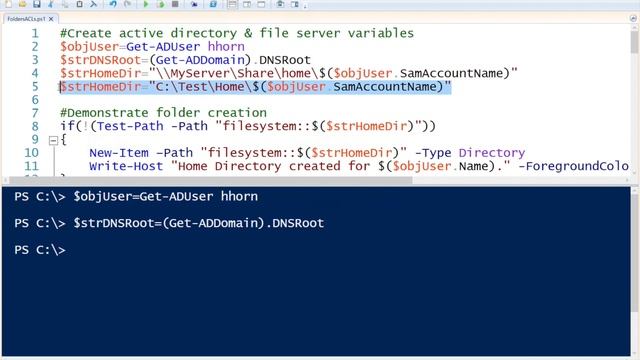Viewport: 640px width, 360px height.
Task: Copy selection using the Copy icon
Action: pos(65,4)
